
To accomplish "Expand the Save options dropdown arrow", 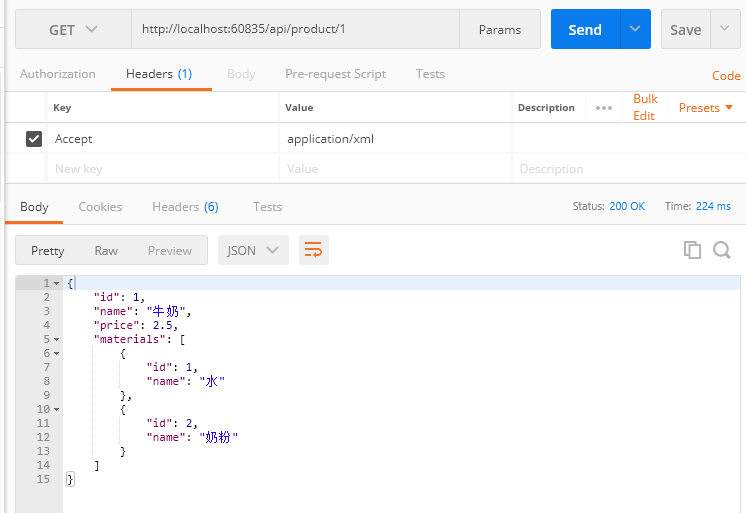I will pos(725,30).
